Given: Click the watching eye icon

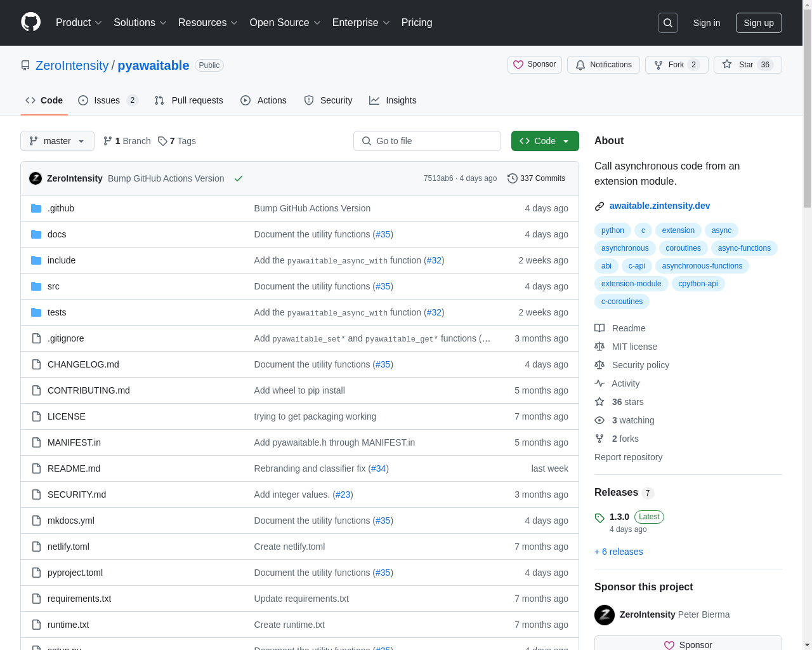Looking at the screenshot, I should (599, 420).
